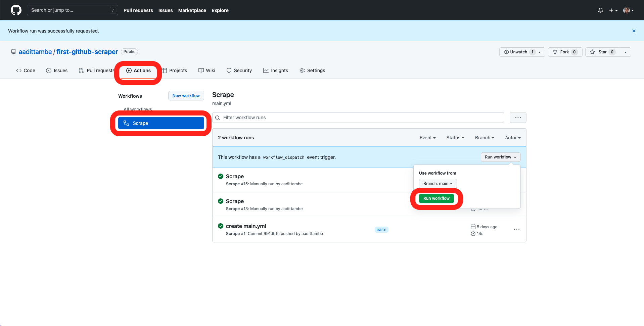Viewport: 644px width, 326px height.
Task: Expand the Unwatch options caret
Action: pyautogui.click(x=540, y=52)
